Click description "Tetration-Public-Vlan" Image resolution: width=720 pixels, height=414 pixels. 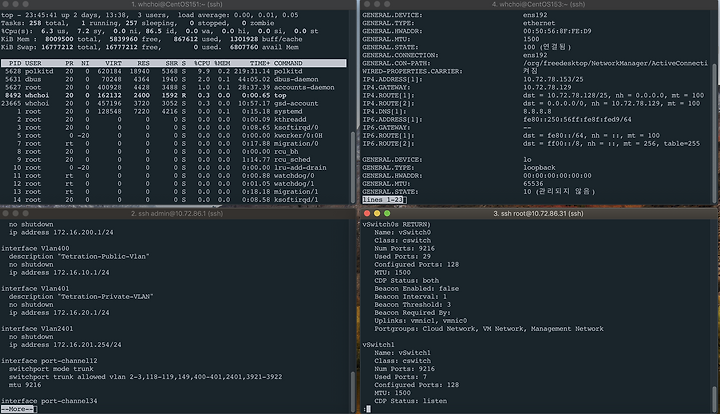pos(79,256)
